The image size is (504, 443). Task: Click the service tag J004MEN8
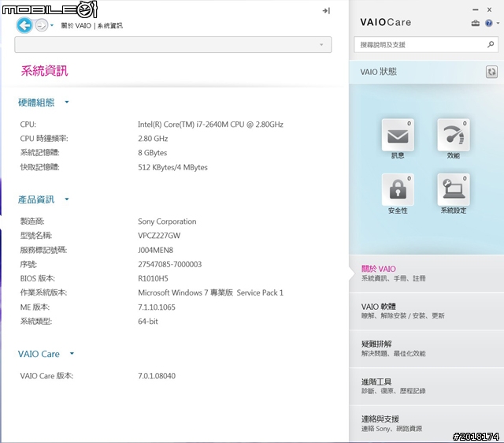156,250
